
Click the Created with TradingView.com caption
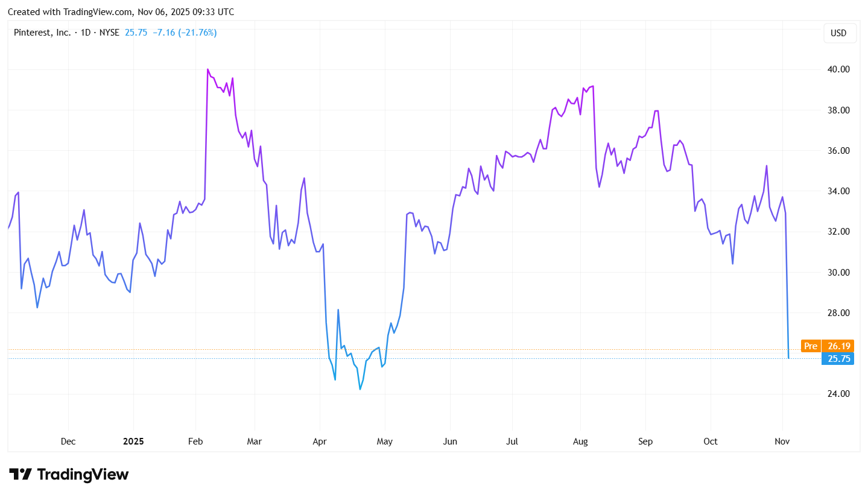point(121,12)
